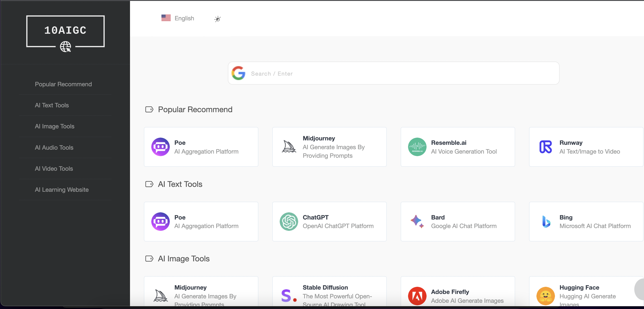The width and height of the screenshot is (644, 309).
Task: Select AI Text Tools in sidebar menu
Action: tap(52, 105)
